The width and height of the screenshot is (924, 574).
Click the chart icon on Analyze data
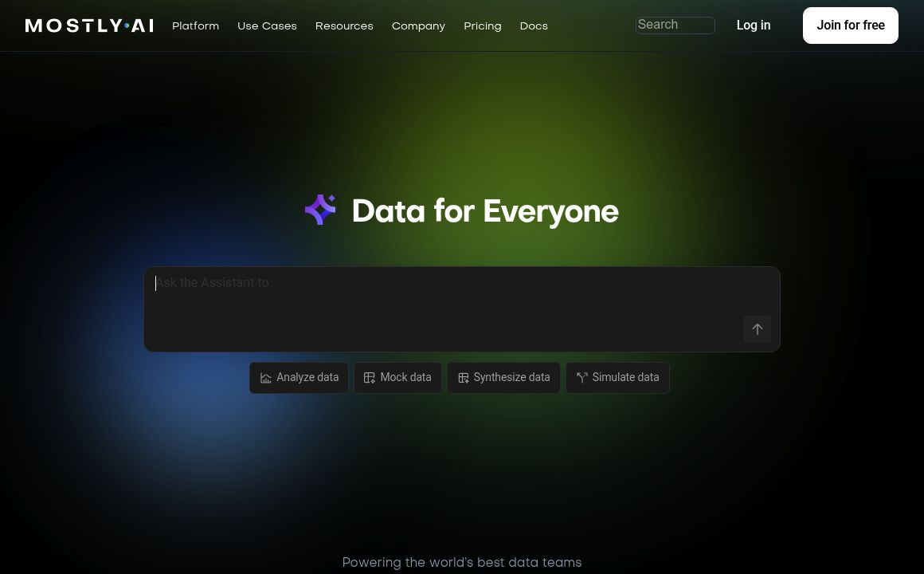(266, 378)
